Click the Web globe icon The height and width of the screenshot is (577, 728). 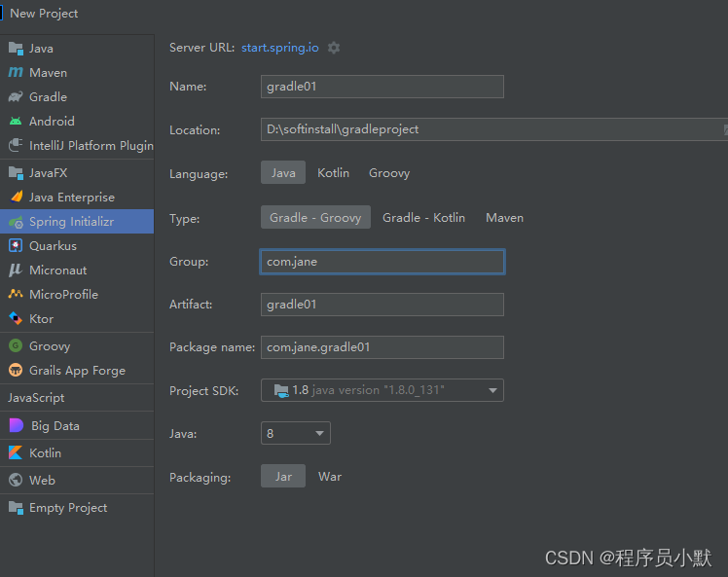pyautogui.click(x=16, y=480)
